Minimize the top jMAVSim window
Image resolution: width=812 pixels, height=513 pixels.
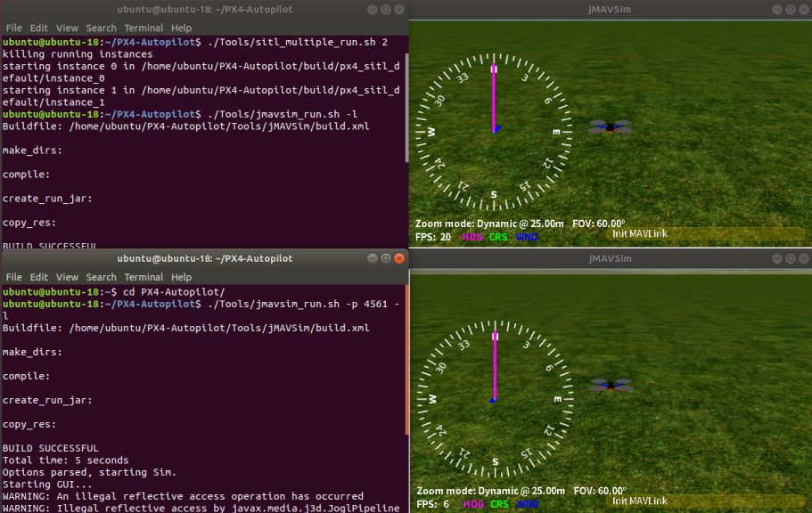777,9
